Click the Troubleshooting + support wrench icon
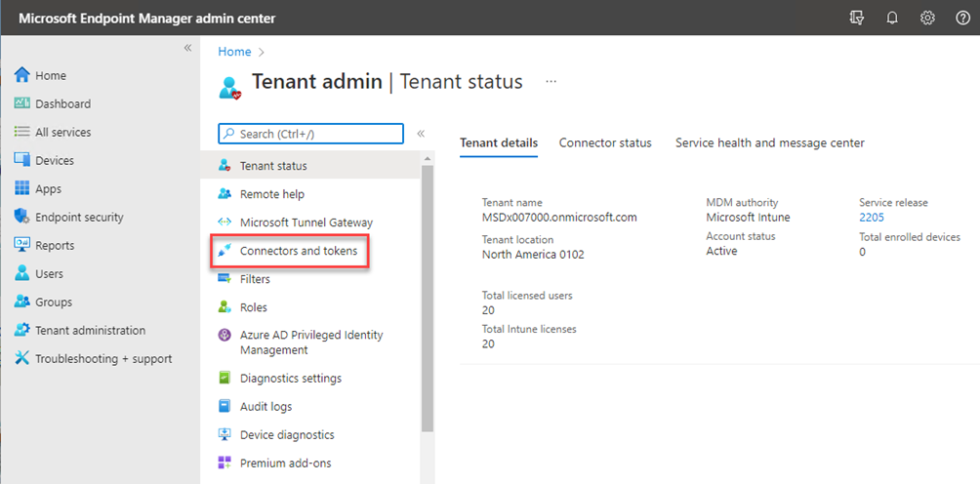 click(x=21, y=358)
